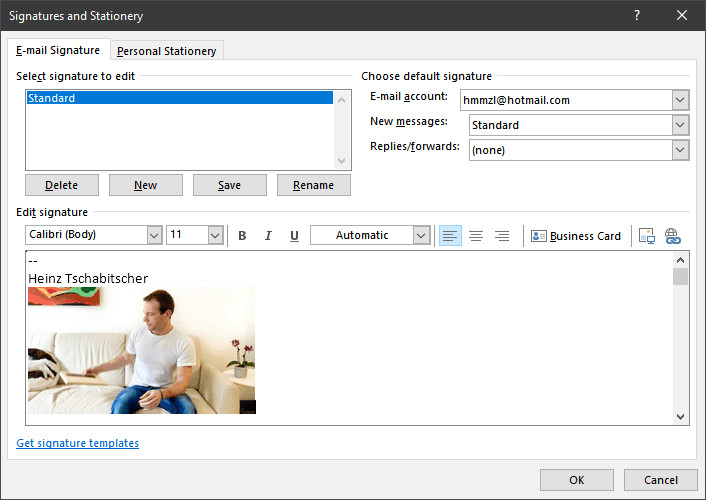706x500 pixels.
Task: Open the New messages signature dropdown
Action: pyautogui.click(x=680, y=125)
